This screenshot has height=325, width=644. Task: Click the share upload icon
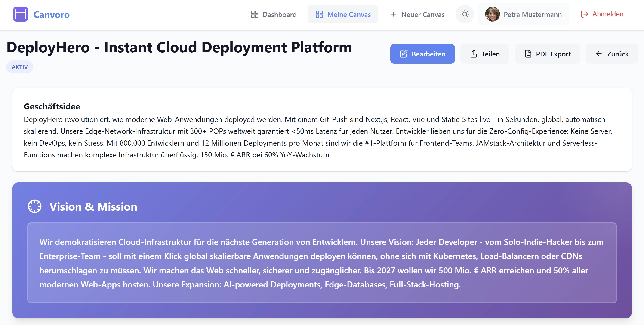point(474,54)
